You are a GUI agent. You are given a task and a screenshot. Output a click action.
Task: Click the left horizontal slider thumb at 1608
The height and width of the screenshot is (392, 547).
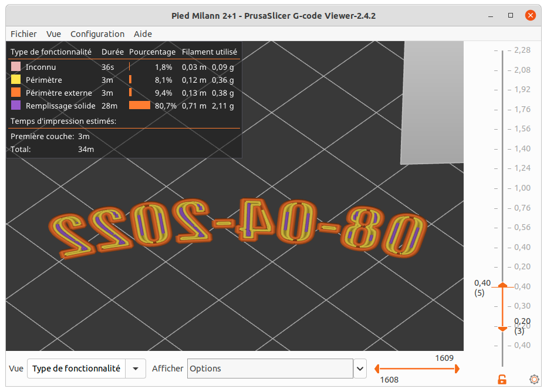(x=377, y=369)
